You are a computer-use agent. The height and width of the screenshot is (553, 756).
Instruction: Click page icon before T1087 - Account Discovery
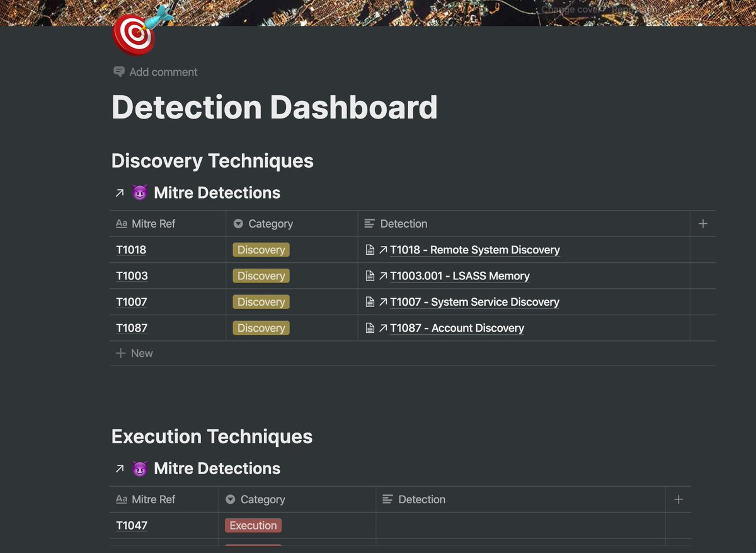tap(370, 328)
